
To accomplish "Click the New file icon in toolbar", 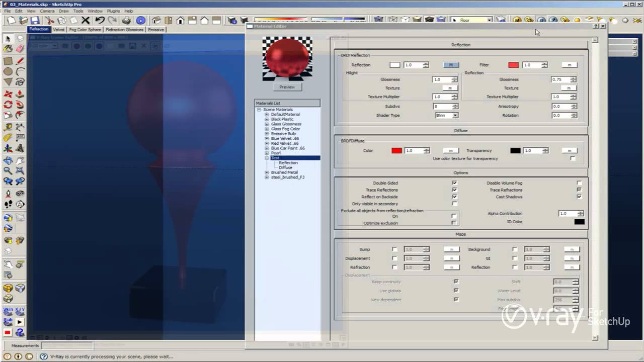I will 11,20.
